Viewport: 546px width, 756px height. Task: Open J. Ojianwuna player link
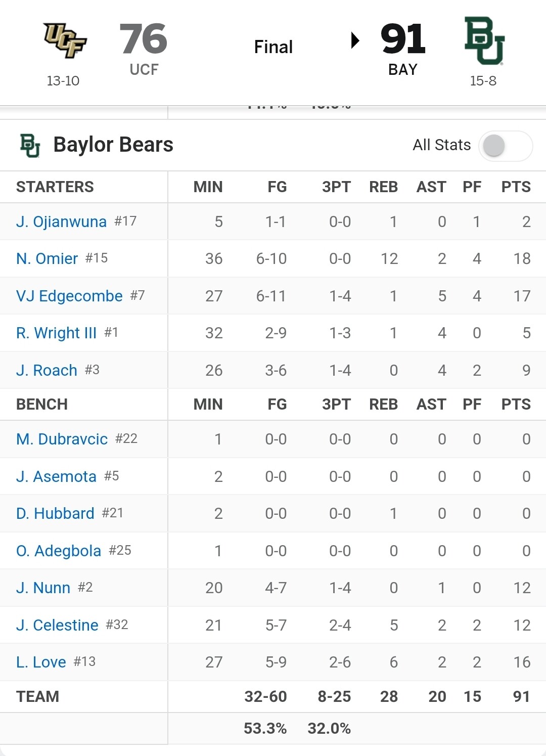coord(61,221)
